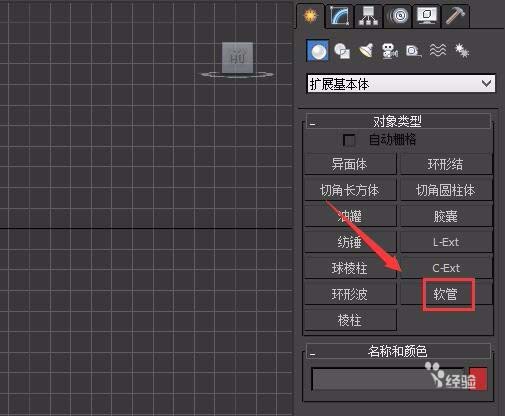505x416 pixels.
Task: Select the Helpers category icon
Action: [x=414, y=51]
